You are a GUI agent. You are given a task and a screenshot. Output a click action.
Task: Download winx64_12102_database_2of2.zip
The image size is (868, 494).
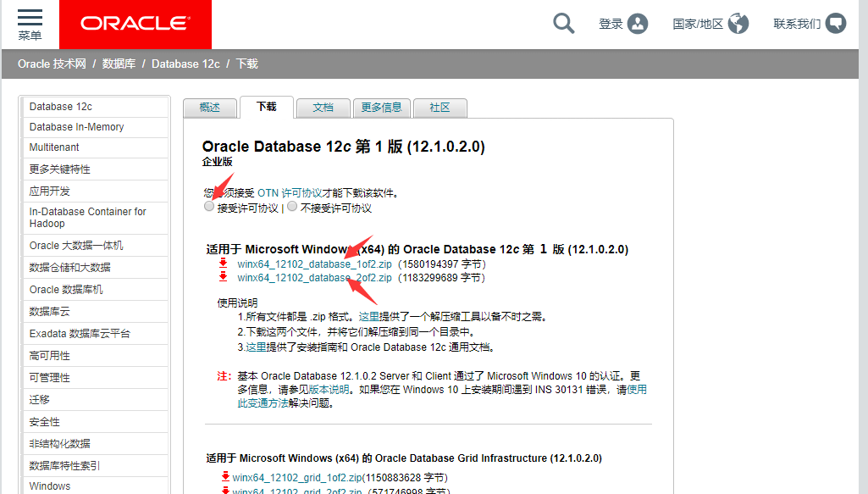314,277
